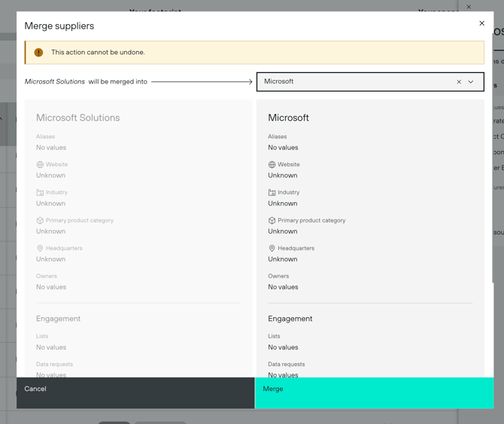Image resolution: width=504 pixels, height=424 pixels.
Task: Close the background side panel
Action: coord(469,7)
